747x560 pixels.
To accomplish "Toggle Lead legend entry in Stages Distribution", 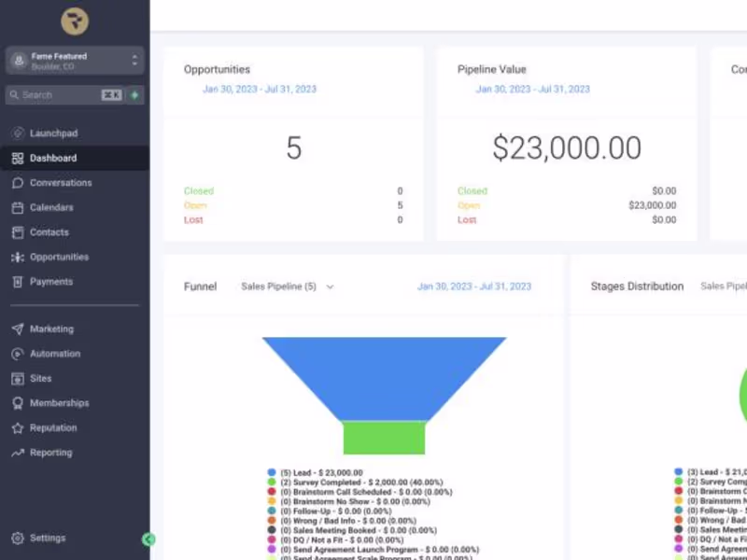I will point(711,472).
